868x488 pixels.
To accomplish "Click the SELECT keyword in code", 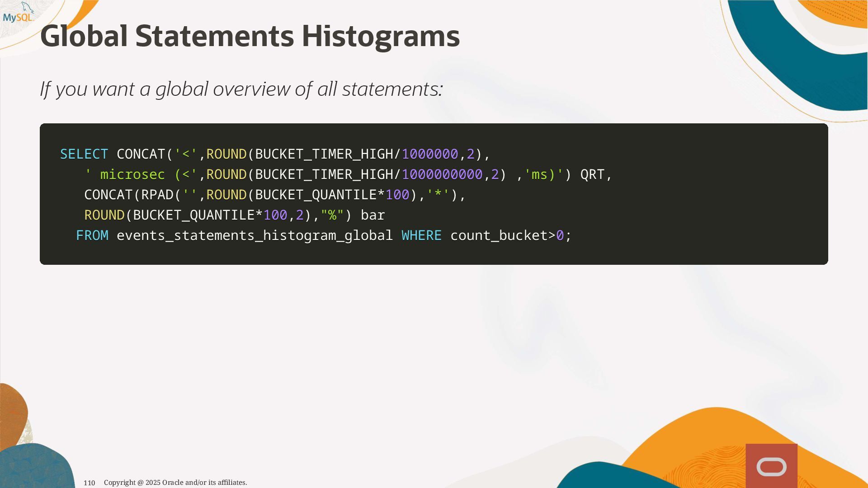I will tap(84, 155).
